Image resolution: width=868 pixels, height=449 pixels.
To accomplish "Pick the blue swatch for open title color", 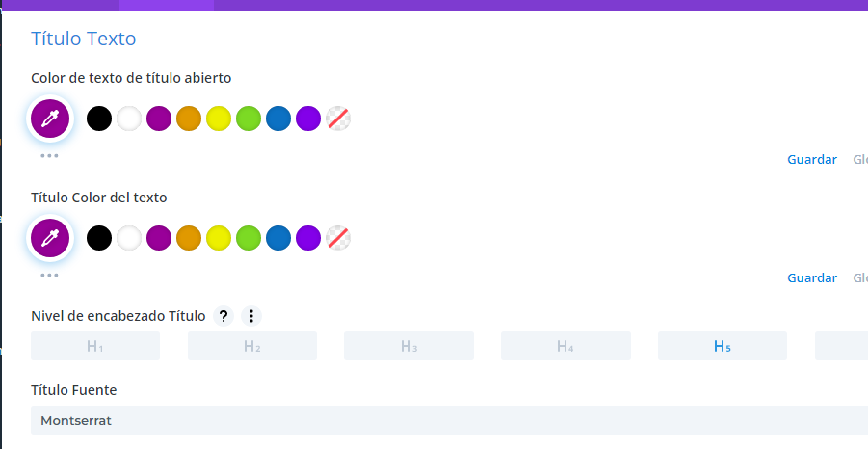I will pos(278,119).
